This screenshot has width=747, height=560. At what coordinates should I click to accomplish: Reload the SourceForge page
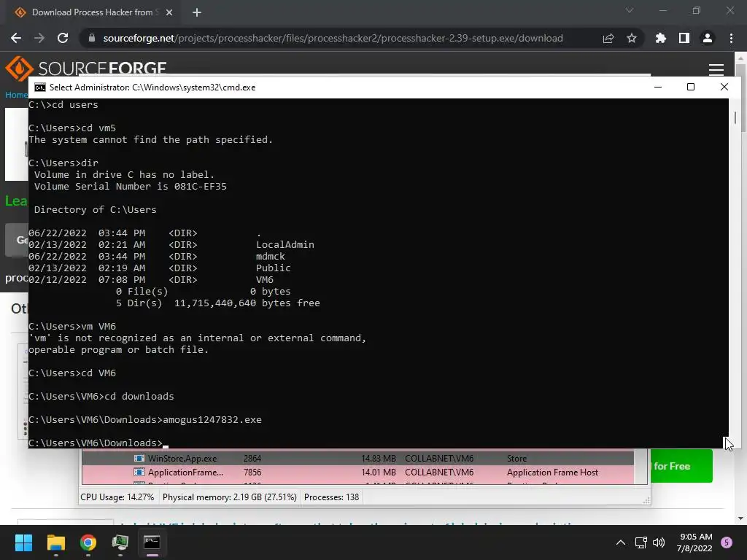(63, 38)
